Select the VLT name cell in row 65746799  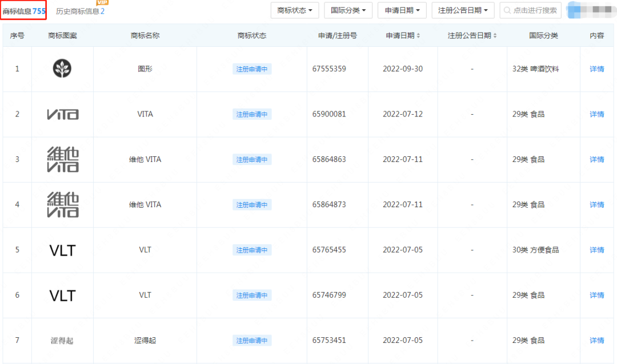pyautogui.click(x=145, y=295)
